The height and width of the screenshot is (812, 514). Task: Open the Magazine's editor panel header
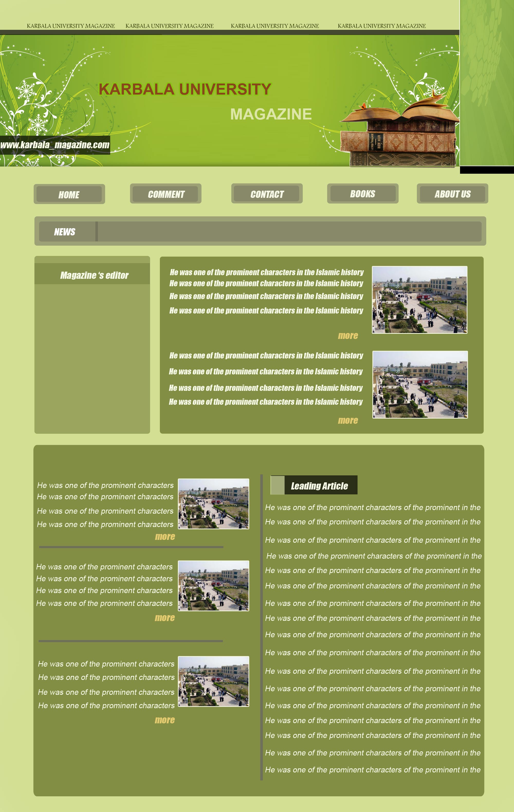pos(94,275)
